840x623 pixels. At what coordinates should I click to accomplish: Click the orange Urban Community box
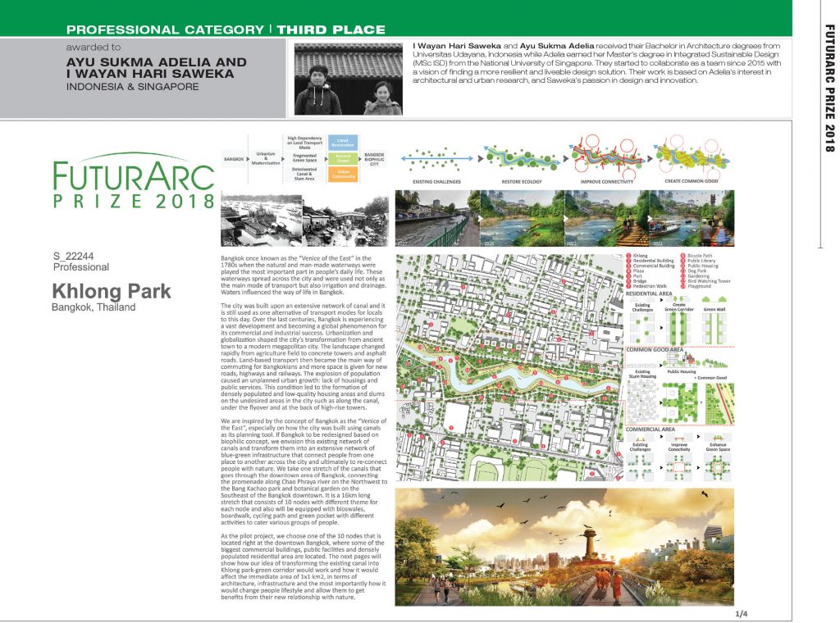coord(343,175)
